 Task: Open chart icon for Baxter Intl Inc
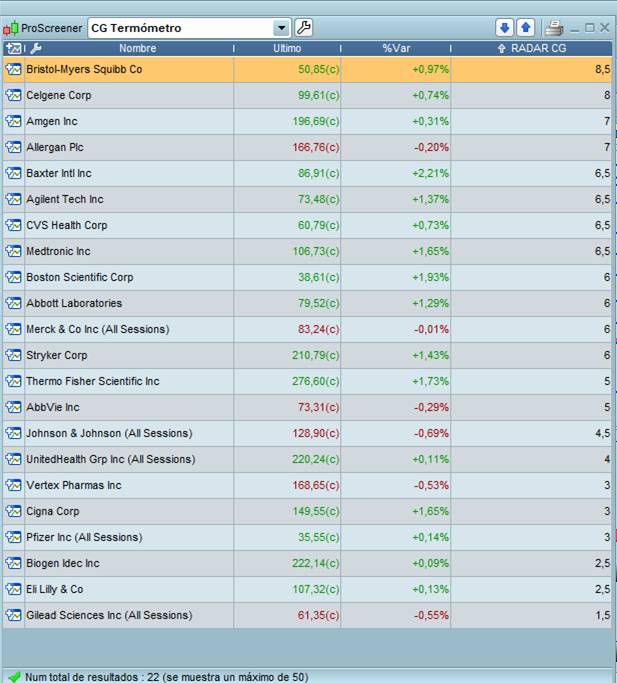14,173
